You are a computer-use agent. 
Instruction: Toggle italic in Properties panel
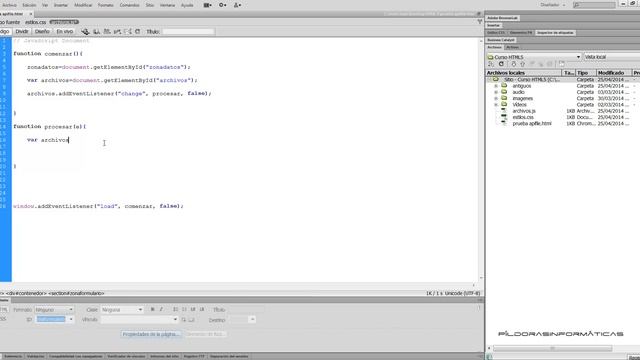[x=161, y=310]
